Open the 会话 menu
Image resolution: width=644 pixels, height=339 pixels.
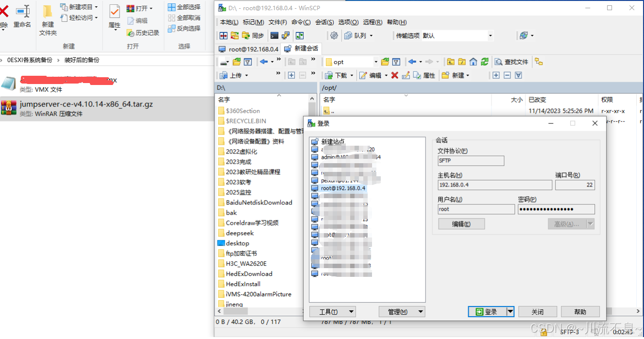324,22
